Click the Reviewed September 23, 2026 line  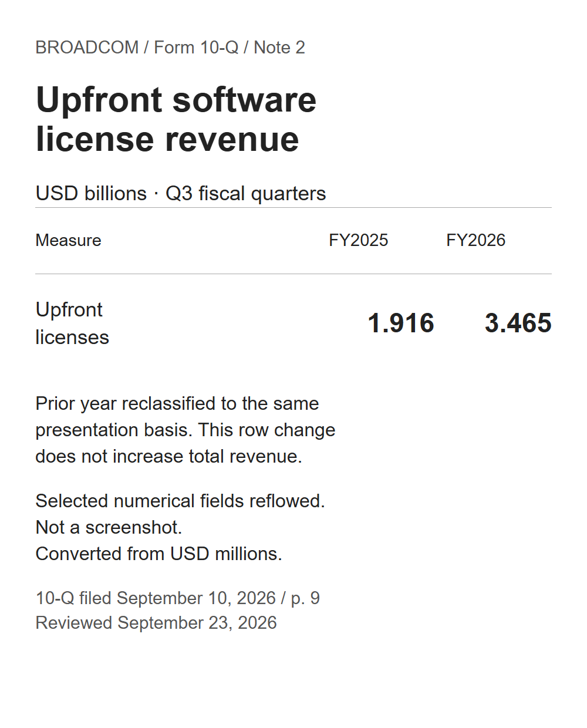[156, 622]
